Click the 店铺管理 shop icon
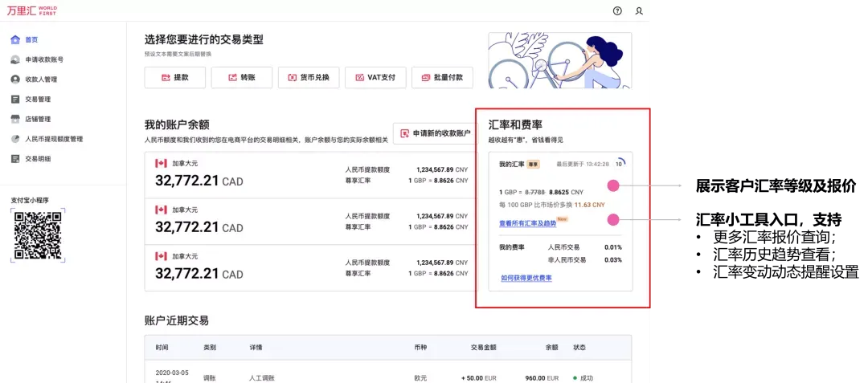The image size is (868, 383). [x=15, y=119]
